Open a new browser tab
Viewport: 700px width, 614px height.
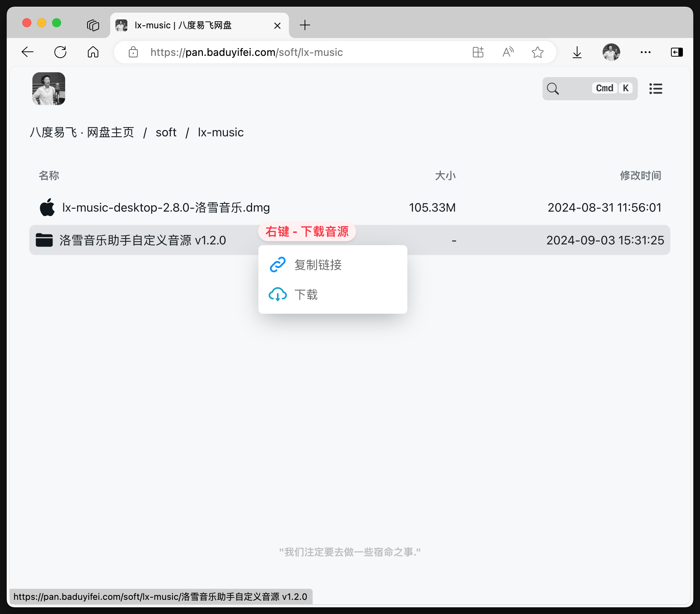305,25
